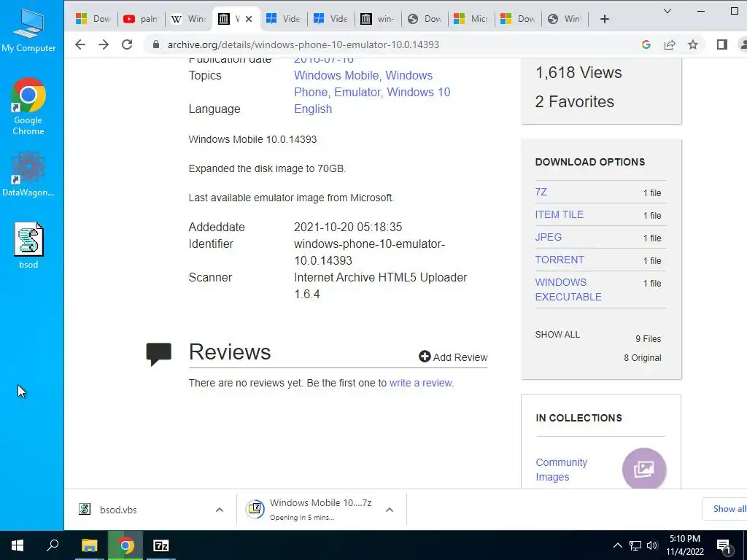Switch to the 'win-' archive tab
The image size is (747, 560).
(378, 19)
